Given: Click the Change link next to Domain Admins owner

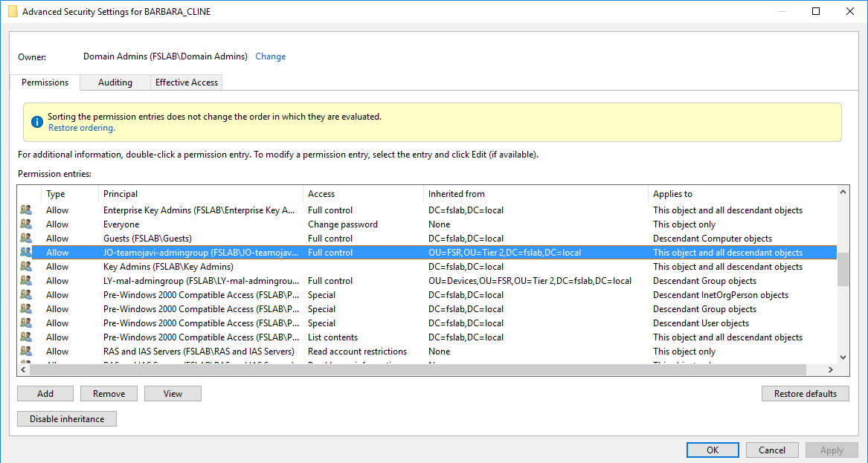Looking at the screenshot, I should [270, 56].
